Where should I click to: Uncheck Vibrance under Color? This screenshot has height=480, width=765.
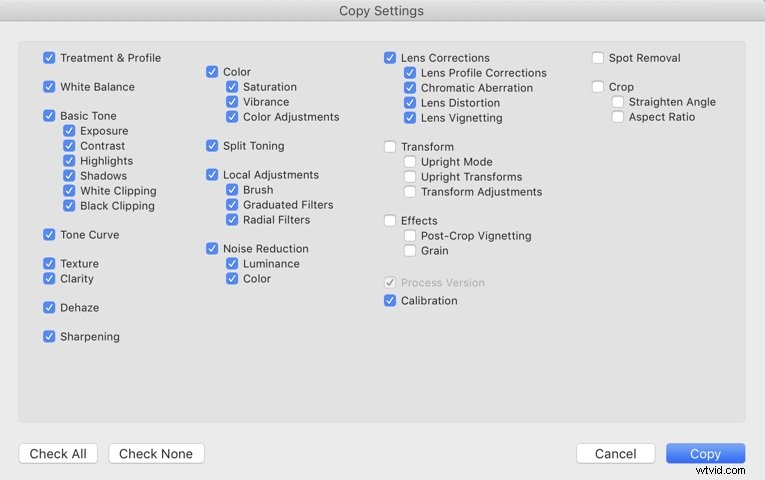(x=232, y=102)
